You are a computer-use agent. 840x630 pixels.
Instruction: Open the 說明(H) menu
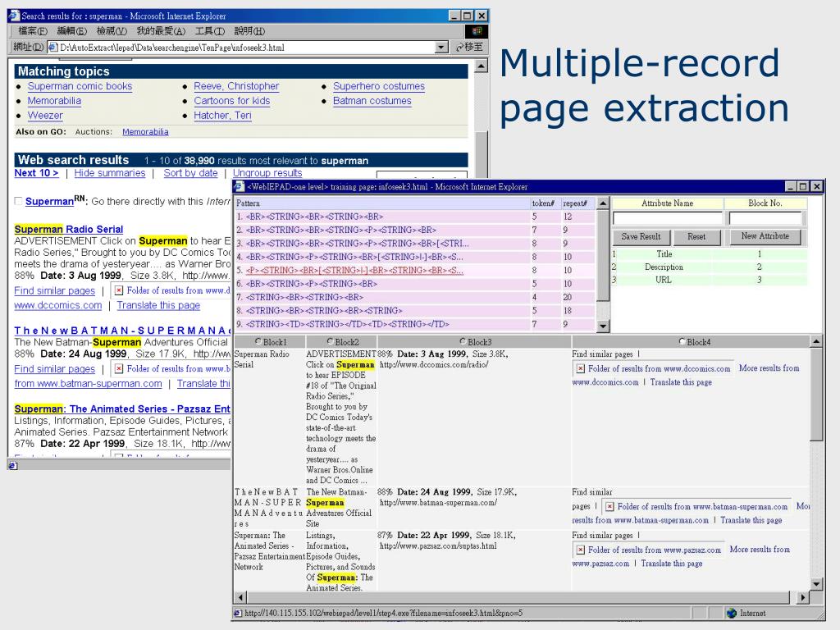tap(249, 31)
